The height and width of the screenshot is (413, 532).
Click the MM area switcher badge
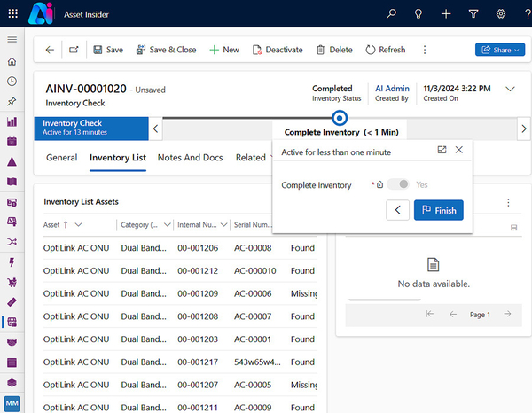point(12,403)
